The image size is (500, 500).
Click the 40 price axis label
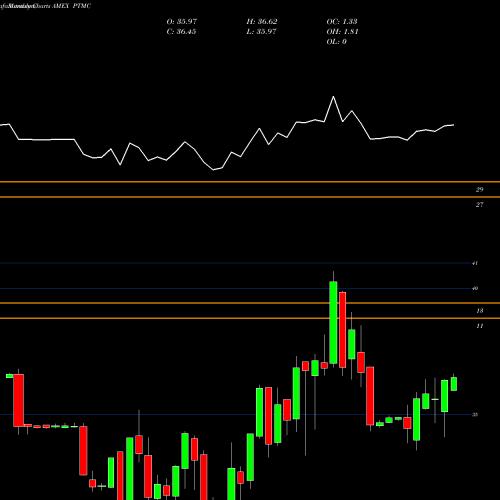[x=475, y=288]
